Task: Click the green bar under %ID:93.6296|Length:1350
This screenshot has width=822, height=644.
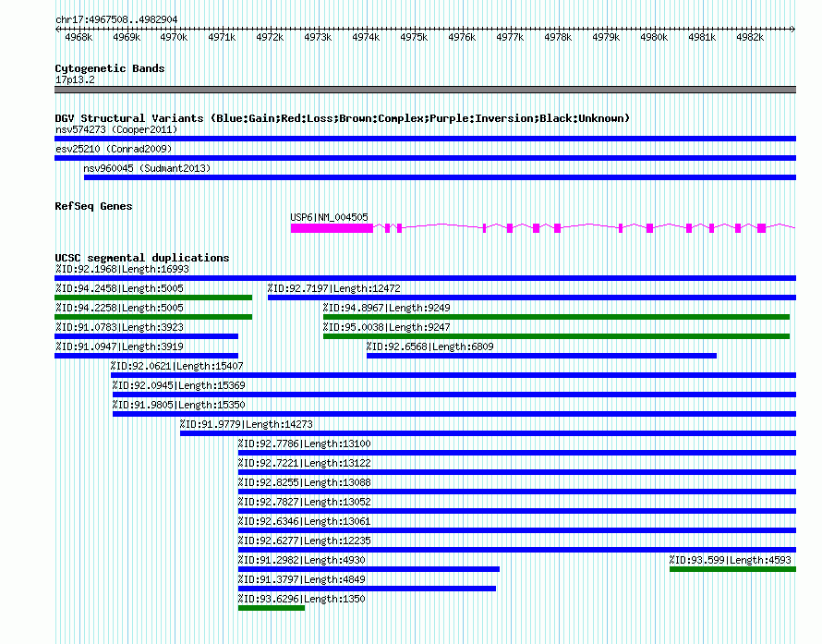Action: point(272,608)
